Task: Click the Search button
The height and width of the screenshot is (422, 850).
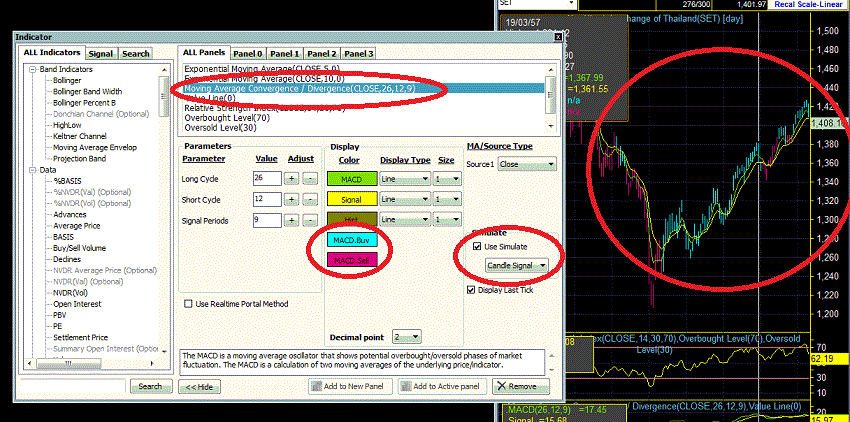Action: (x=151, y=387)
